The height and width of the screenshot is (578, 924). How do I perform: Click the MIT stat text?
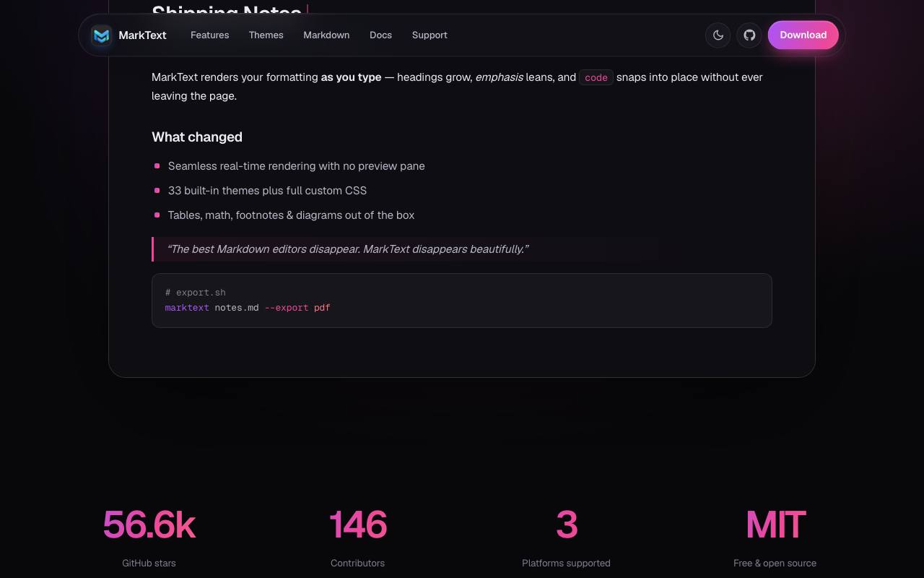click(775, 525)
